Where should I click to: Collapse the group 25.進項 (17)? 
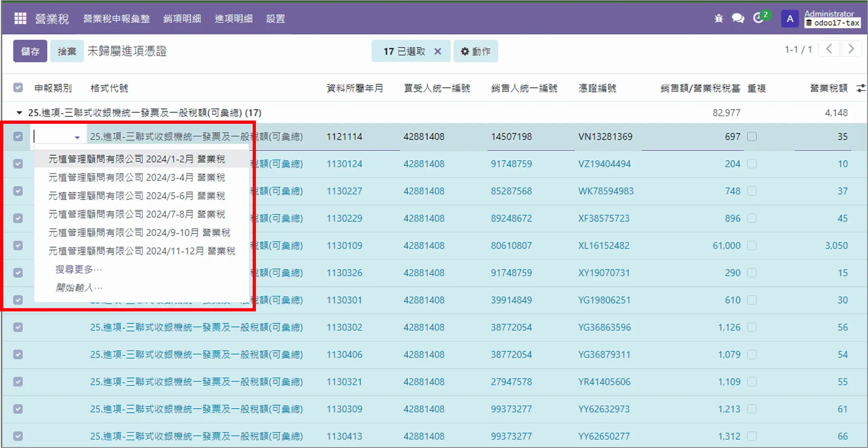[x=19, y=112]
